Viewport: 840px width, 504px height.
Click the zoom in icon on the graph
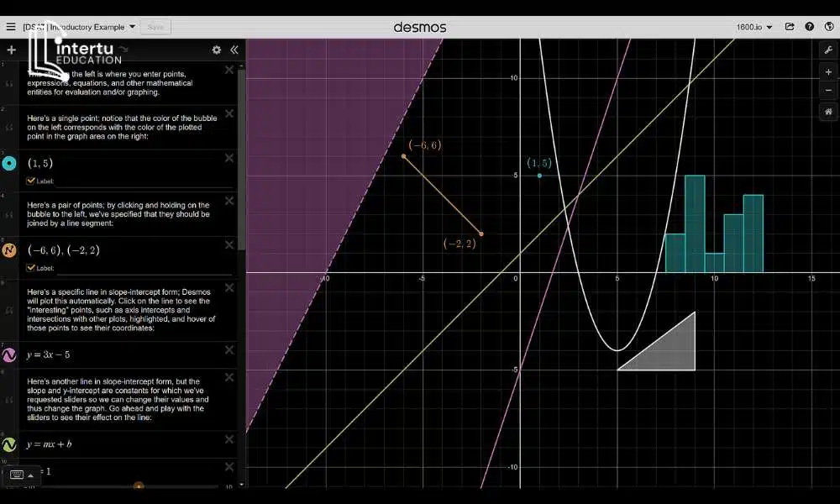click(x=827, y=72)
